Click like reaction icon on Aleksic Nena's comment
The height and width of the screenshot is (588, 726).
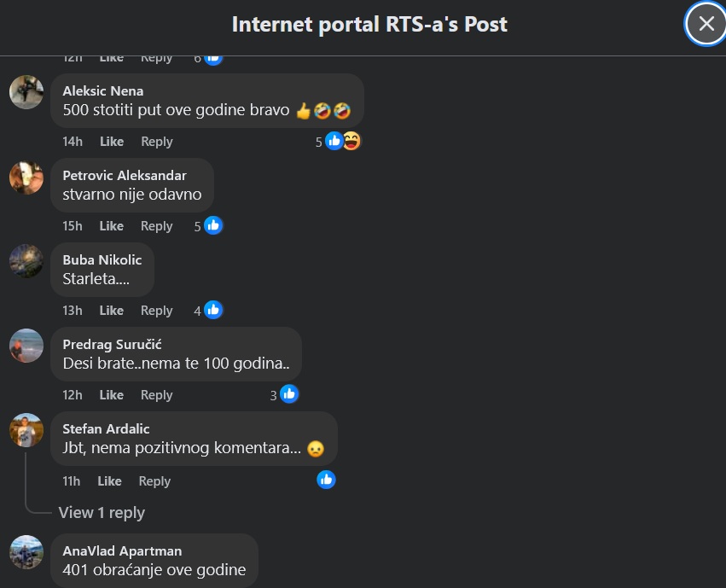tap(334, 141)
